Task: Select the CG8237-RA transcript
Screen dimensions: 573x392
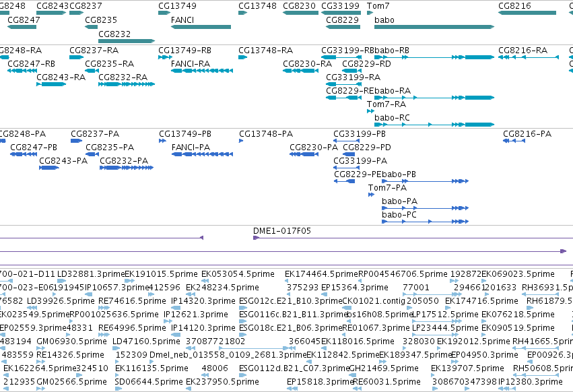Action: tap(76, 57)
